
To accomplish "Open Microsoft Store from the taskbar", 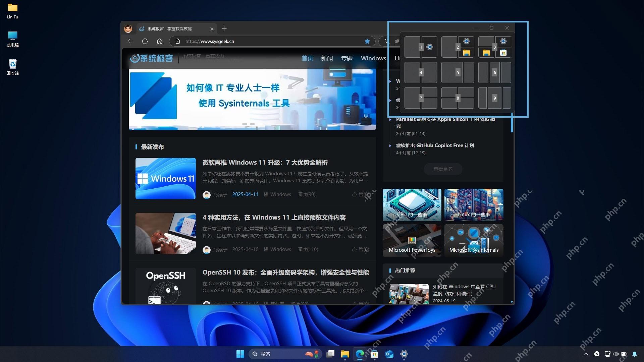I will [375, 354].
